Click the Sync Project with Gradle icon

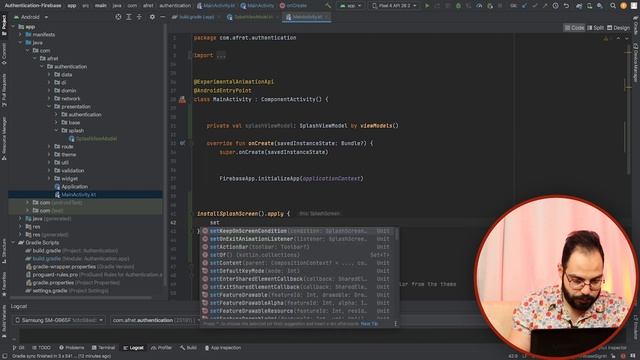coord(579,6)
